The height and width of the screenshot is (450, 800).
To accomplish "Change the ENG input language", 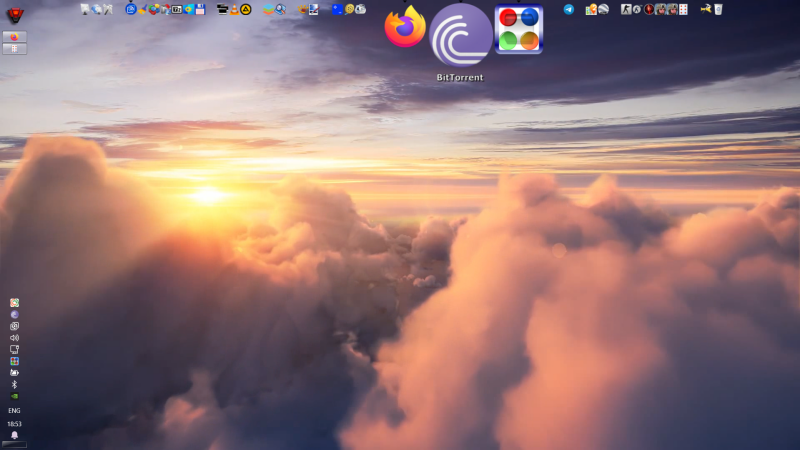I will 14,410.
